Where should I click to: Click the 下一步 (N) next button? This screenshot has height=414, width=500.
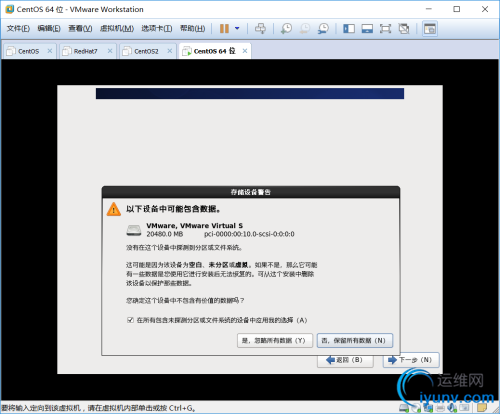(x=411, y=360)
